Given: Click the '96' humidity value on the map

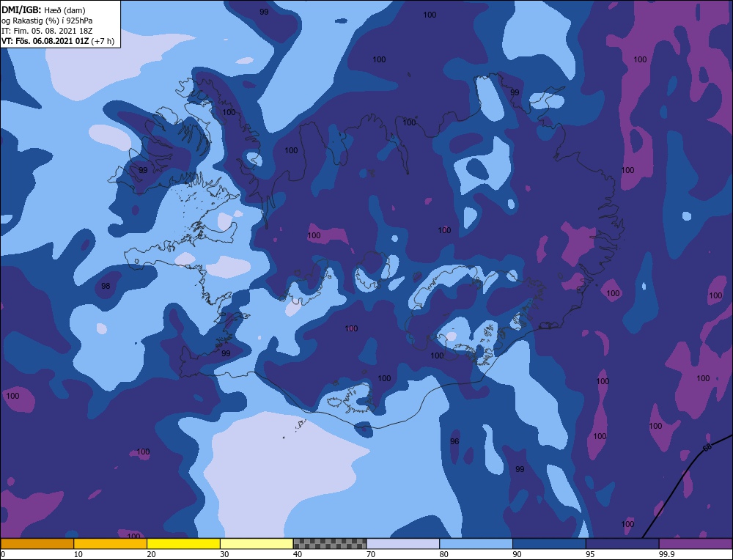Looking at the screenshot, I should tap(454, 441).
